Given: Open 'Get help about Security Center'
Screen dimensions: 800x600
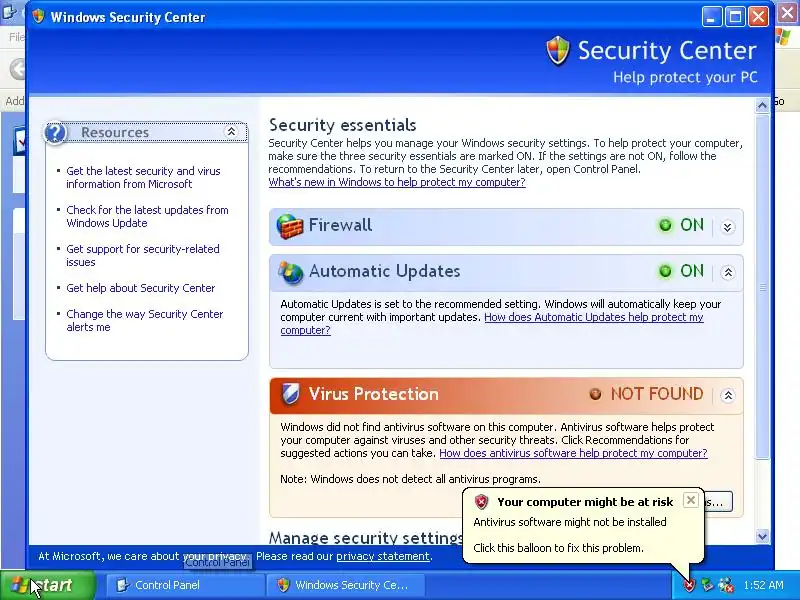Looking at the screenshot, I should pos(141,288).
